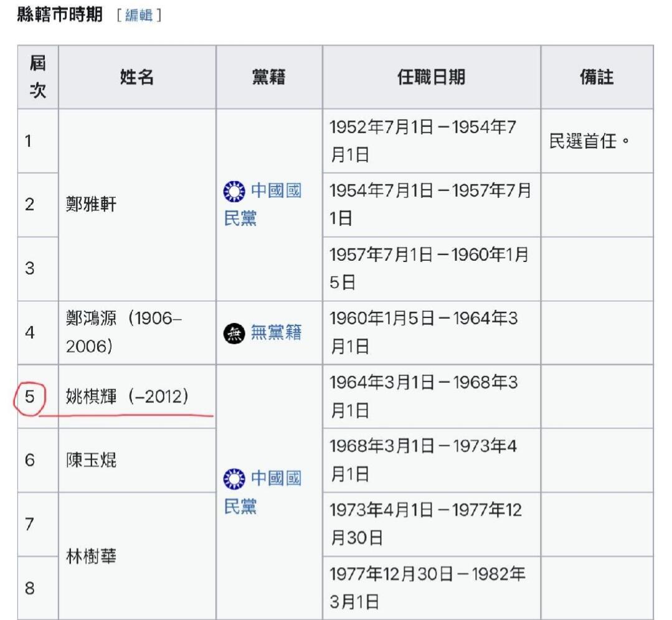The image size is (672, 620).
Task: Open the 中國國民黨 link in 陳玉焜's row
Action: point(263,492)
